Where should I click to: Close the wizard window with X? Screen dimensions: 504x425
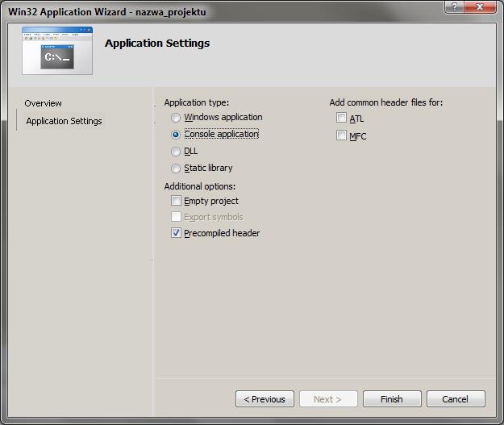pos(480,6)
